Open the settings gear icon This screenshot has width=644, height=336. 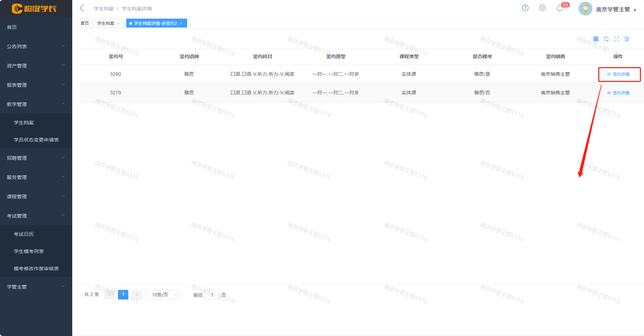(x=542, y=8)
